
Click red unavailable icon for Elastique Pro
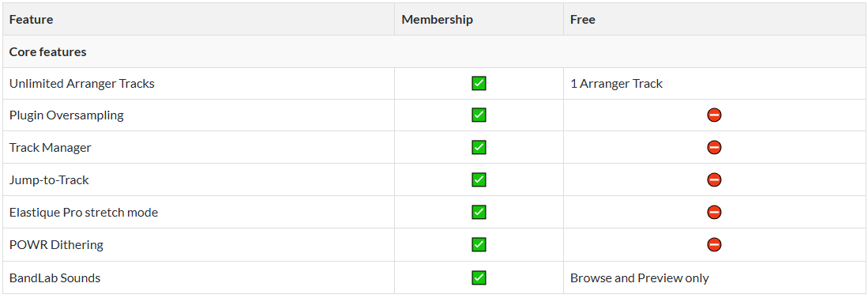point(714,212)
